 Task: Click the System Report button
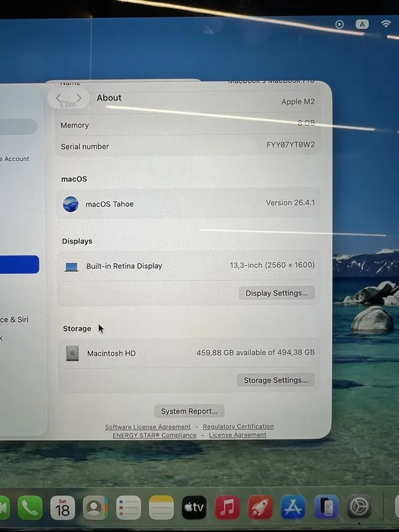189,411
